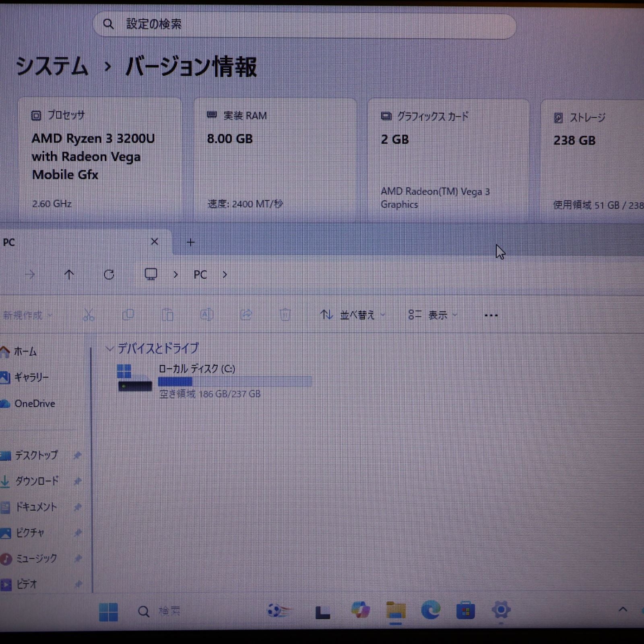Image resolution: width=644 pixels, height=644 pixels.
Task: Open Microsoft Store from the taskbar
Action: coord(466,611)
